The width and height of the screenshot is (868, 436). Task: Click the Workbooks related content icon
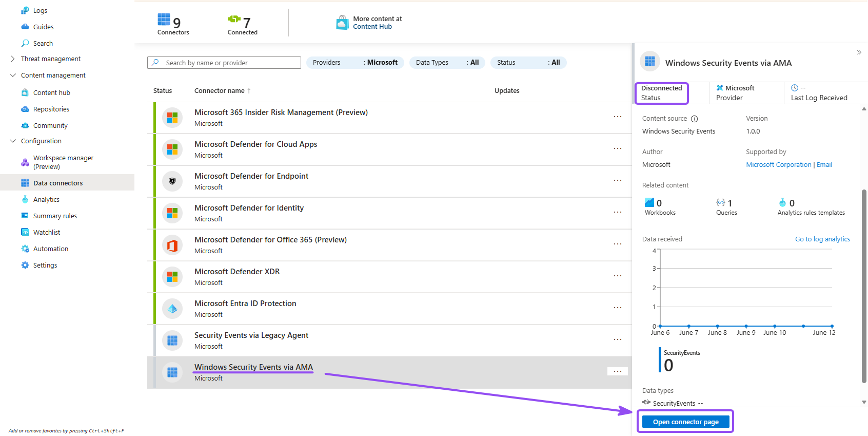pyautogui.click(x=649, y=202)
